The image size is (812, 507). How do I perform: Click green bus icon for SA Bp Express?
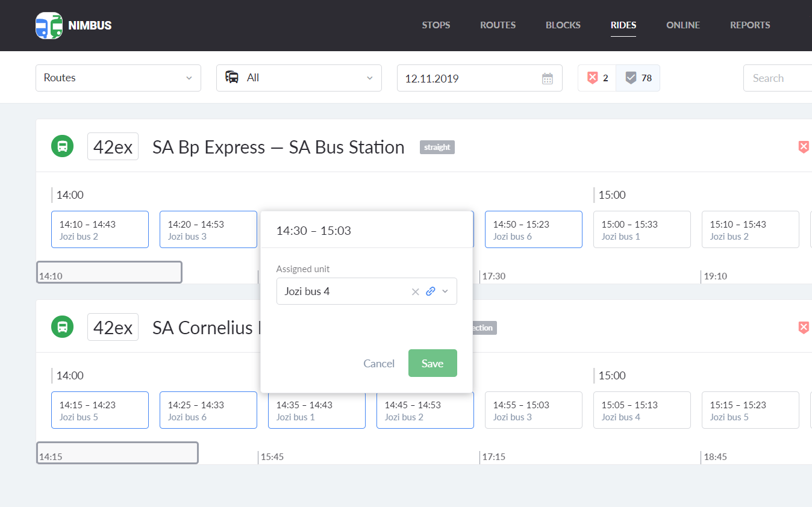coord(62,146)
